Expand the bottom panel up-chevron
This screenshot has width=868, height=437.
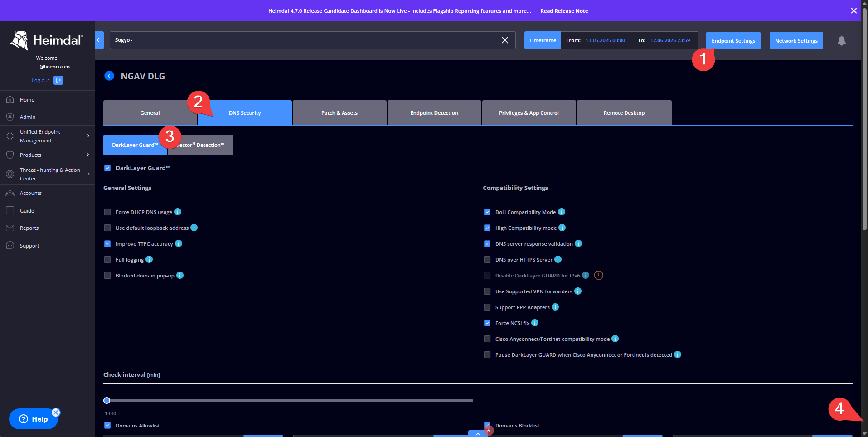tap(478, 433)
